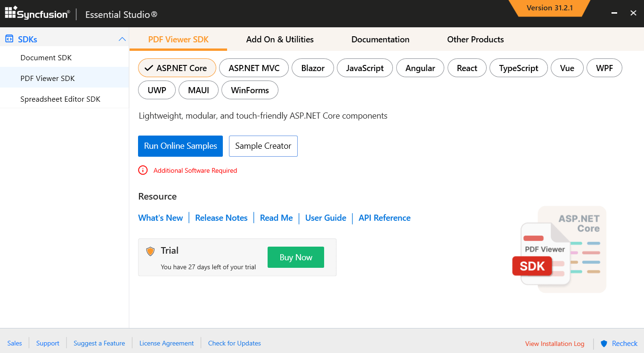Select Document SDK in the sidebar
This screenshot has width=644, height=353.
tap(46, 57)
